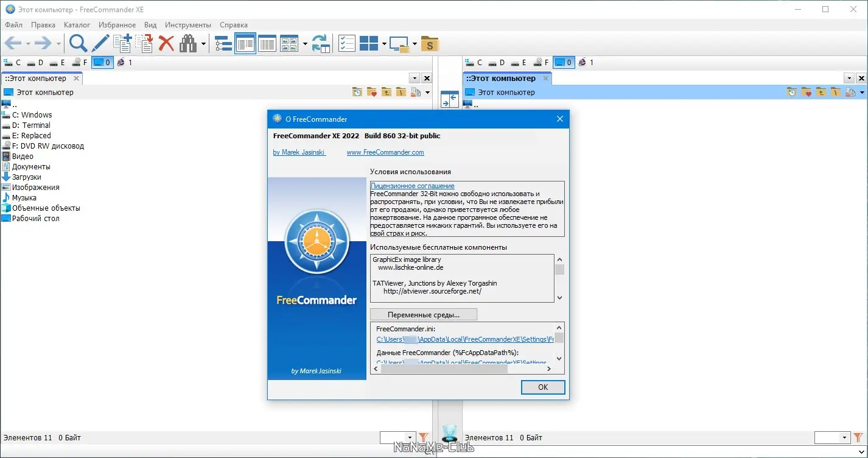This screenshot has width=868, height=458.
Task: Click the move files icon with red arrow
Action: pos(144,43)
